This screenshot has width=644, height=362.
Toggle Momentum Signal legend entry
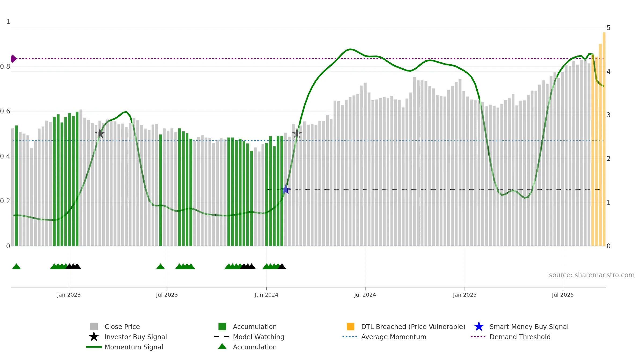134,347
